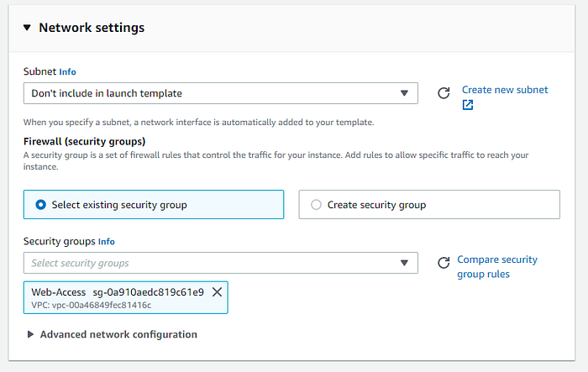Screen dimensions: 588x372
Task: Click the Security groups dropdown caret arrow
Action: [404, 263]
